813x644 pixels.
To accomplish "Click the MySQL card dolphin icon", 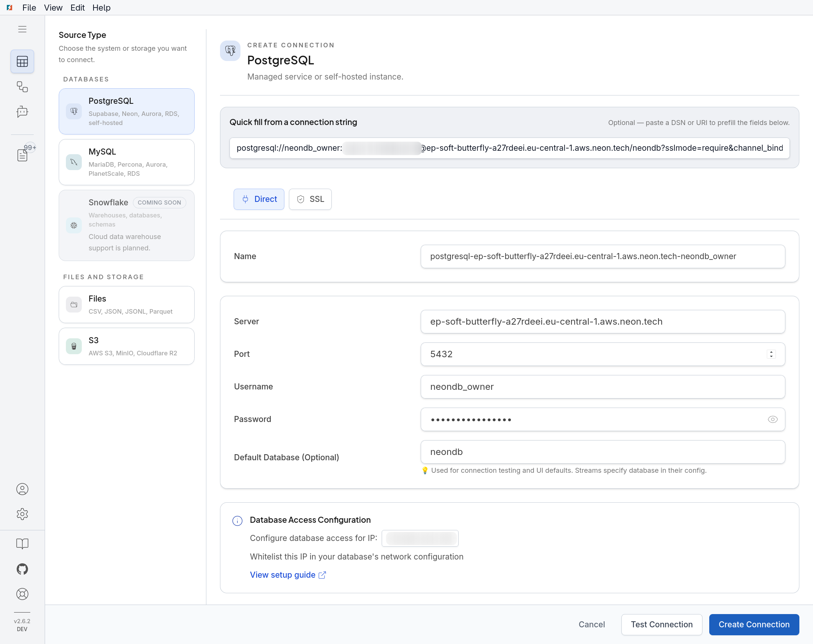I will click(x=74, y=162).
